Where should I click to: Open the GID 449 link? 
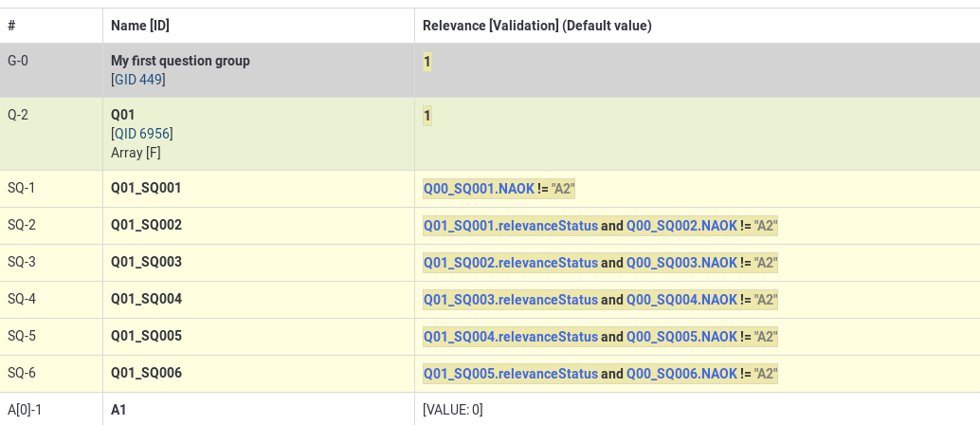138,80
